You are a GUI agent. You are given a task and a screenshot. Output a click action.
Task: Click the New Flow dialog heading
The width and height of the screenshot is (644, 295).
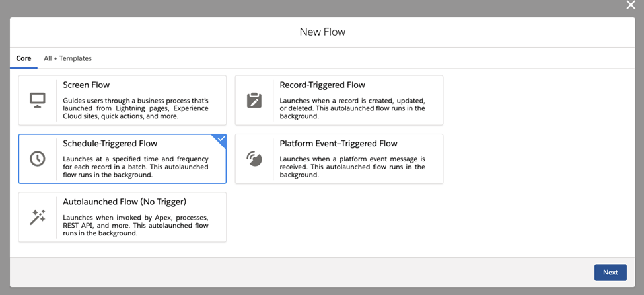[322, 32]
